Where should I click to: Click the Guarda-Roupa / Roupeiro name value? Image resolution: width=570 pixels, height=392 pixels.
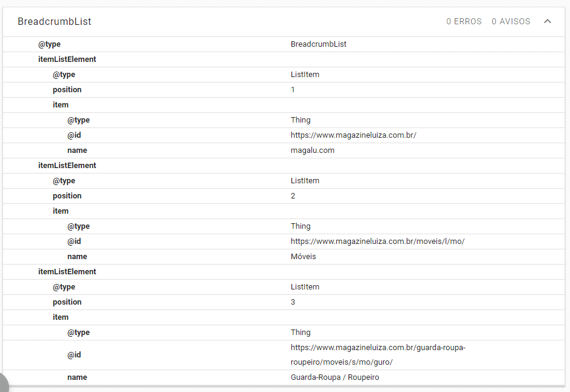coord(335,377)
